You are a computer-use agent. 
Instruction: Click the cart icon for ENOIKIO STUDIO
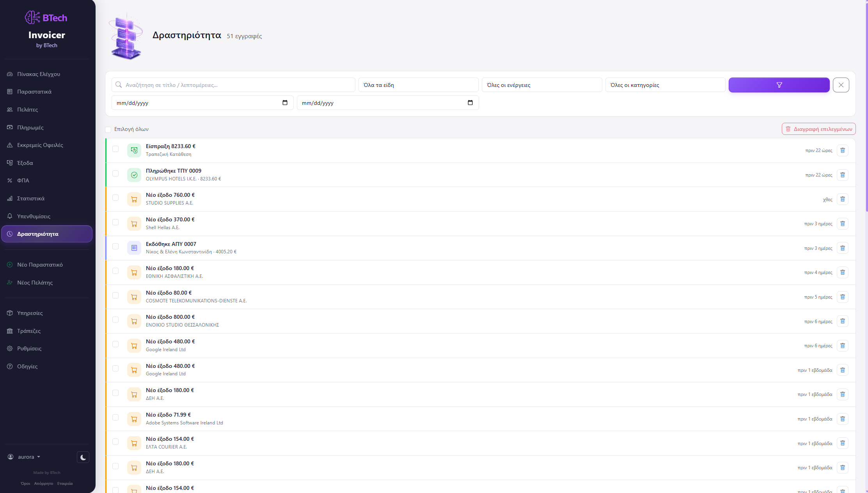coord(134,321)
